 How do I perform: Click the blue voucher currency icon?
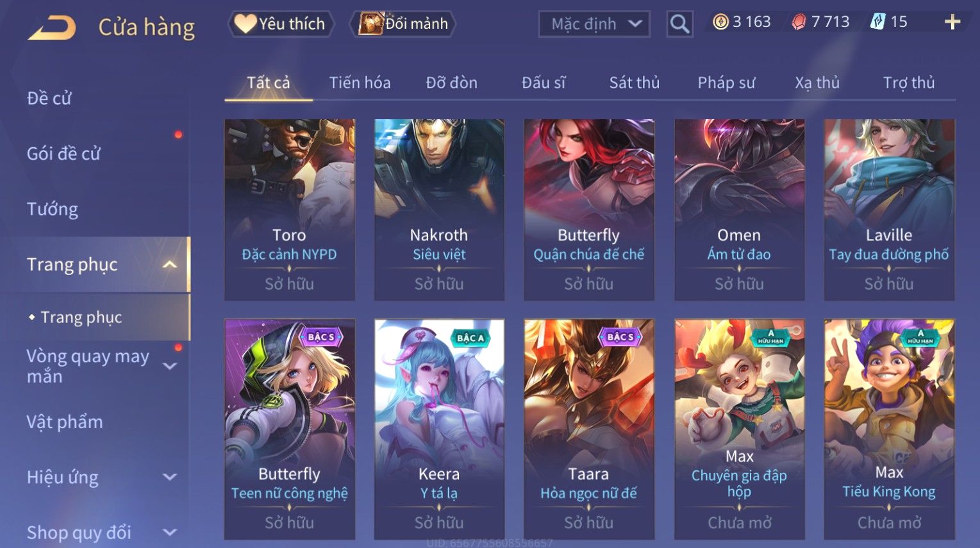(877, 22)
